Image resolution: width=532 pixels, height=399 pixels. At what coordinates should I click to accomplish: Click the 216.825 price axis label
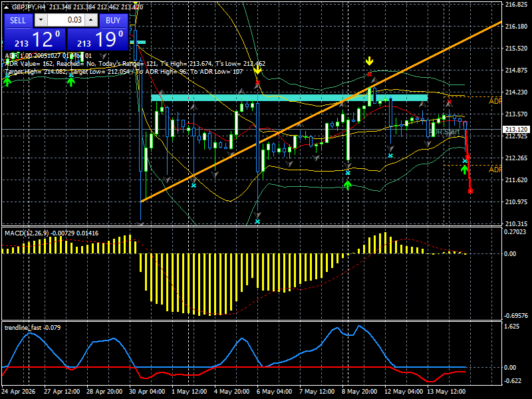click(516, 5)
